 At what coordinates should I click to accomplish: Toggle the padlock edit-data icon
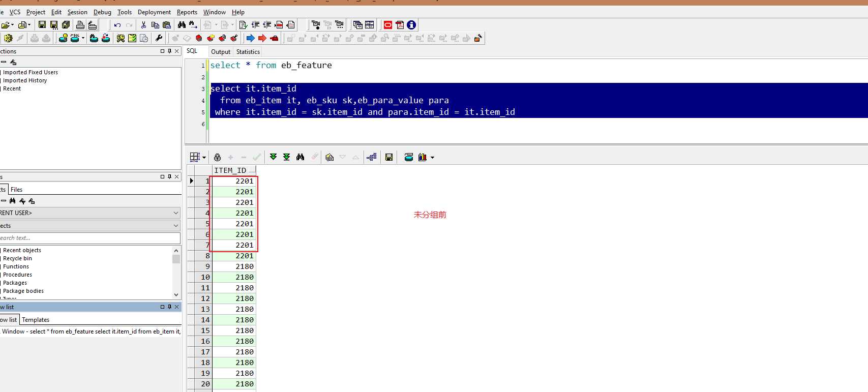217,157
